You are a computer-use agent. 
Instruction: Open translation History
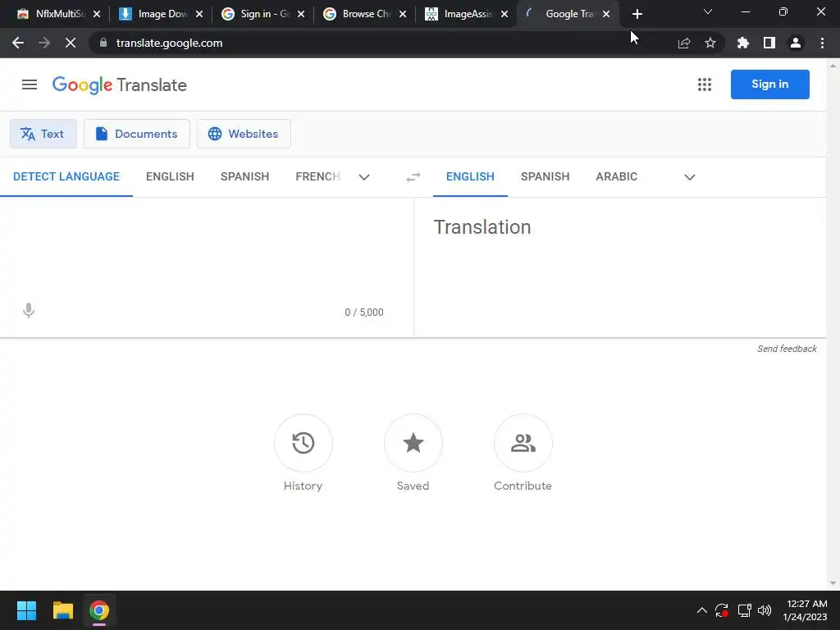(304, 443)
